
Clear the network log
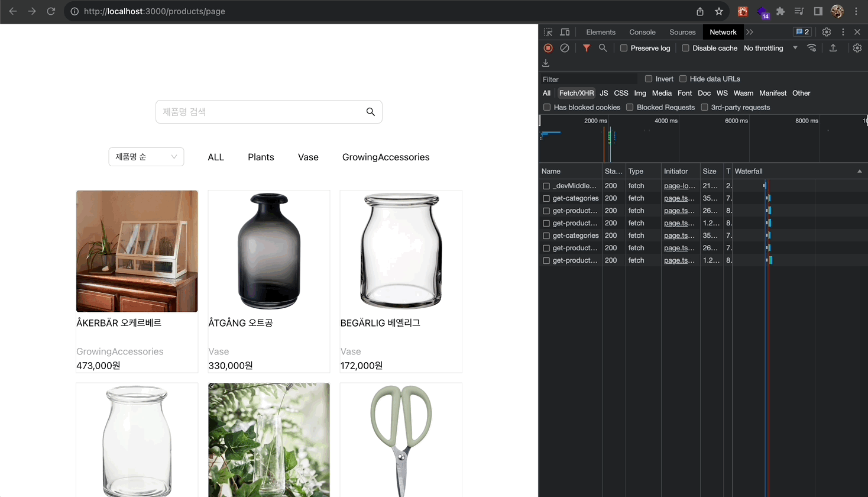point(565,48)
